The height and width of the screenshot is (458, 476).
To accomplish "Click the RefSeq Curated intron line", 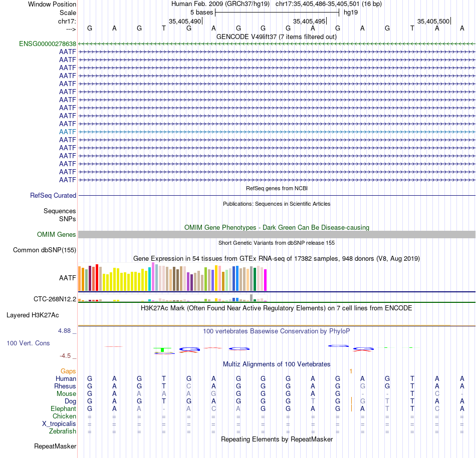I will 277,195.
